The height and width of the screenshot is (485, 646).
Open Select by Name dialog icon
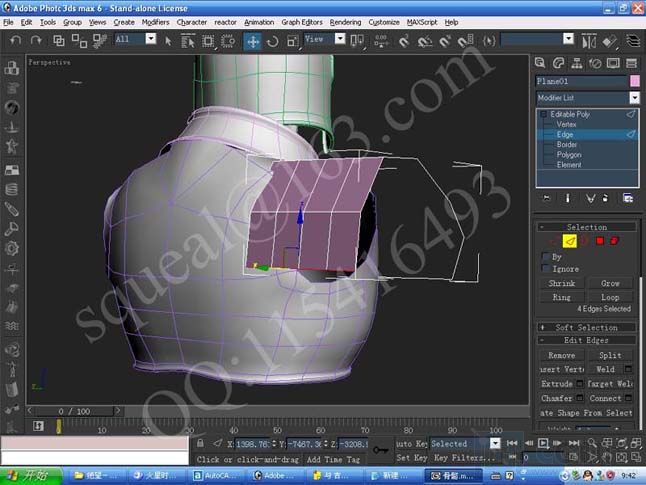click(187, 41)
